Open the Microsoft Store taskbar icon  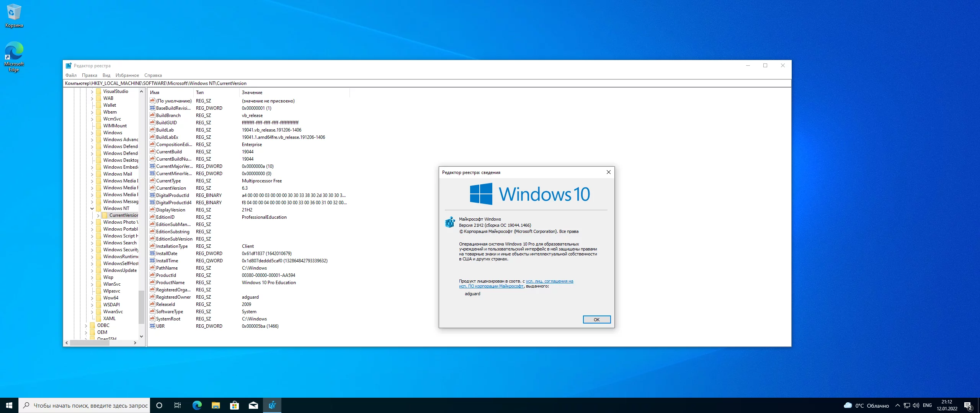click(x=234, y=405)
